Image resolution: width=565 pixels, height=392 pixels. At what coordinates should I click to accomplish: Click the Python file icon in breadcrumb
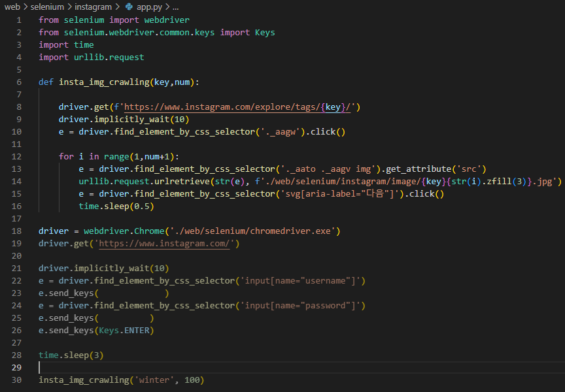click(129, 7)
